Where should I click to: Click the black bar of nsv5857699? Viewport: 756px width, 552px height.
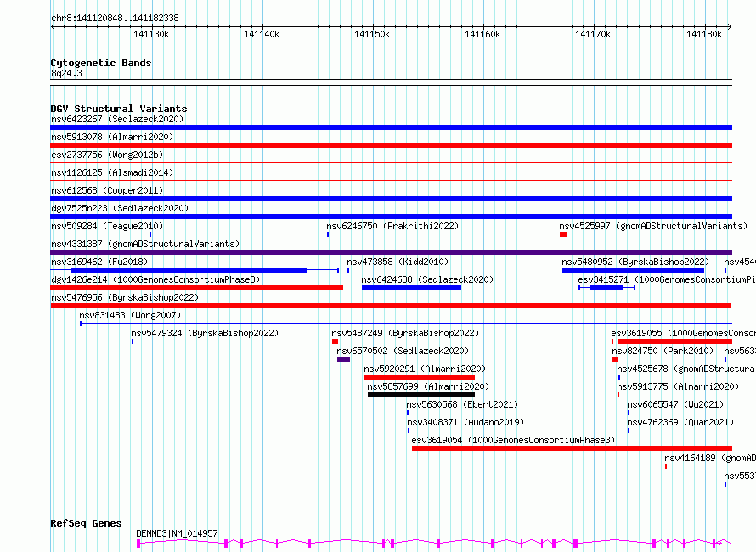click(421, 395)
